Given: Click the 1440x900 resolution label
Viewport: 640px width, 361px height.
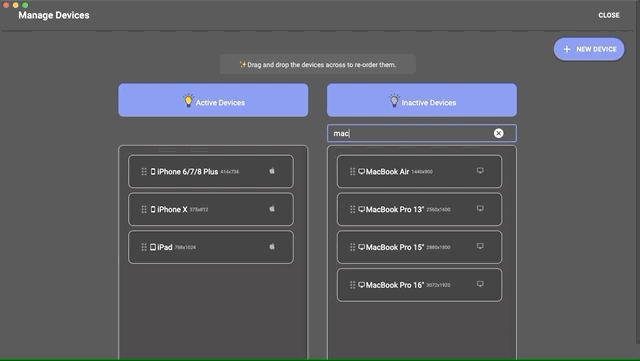Looking at the screenshot, I should 422,172.
